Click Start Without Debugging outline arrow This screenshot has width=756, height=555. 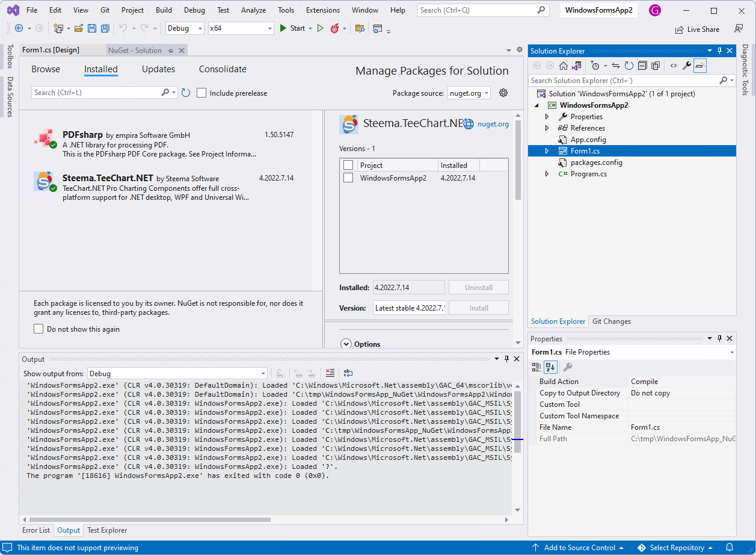click(320, 28)
